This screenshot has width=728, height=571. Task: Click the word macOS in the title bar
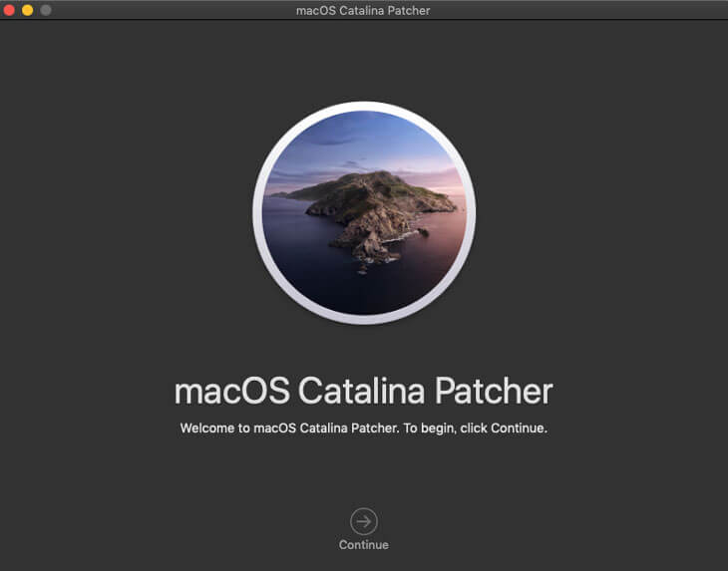tap(316, 10)
